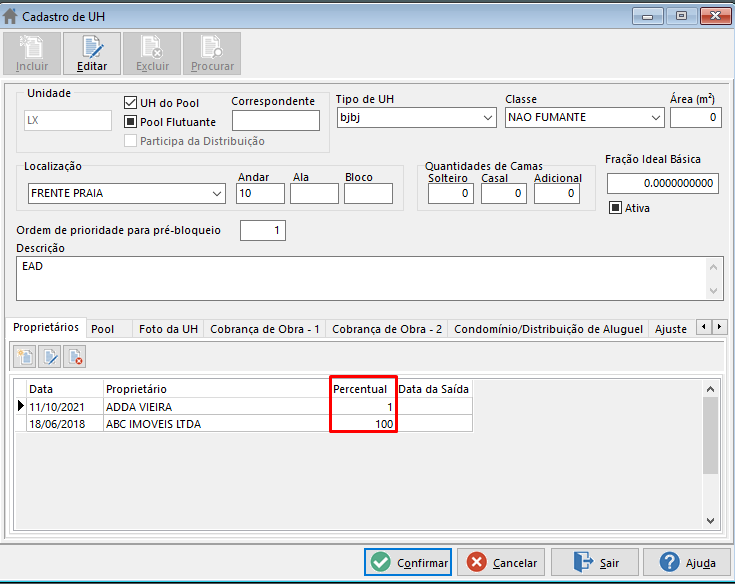Click description scrollbar down arrow
Viewport: 735px width, 584px height.
(713, 291)
